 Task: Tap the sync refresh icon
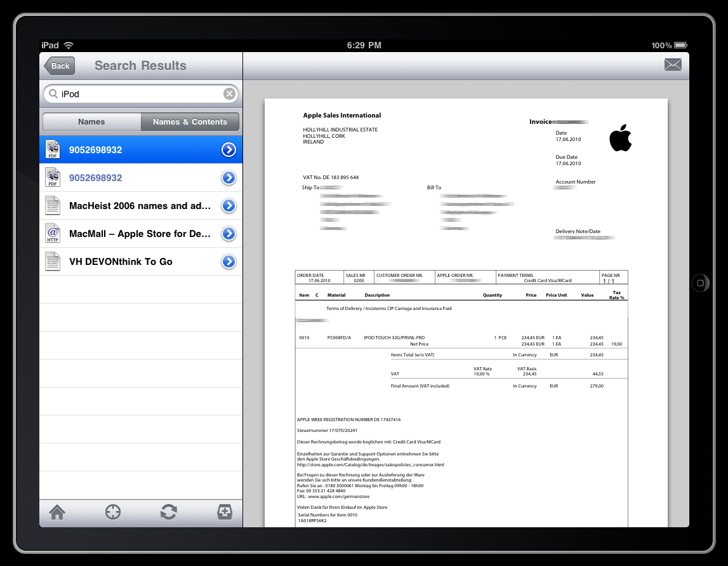[169, 512]
